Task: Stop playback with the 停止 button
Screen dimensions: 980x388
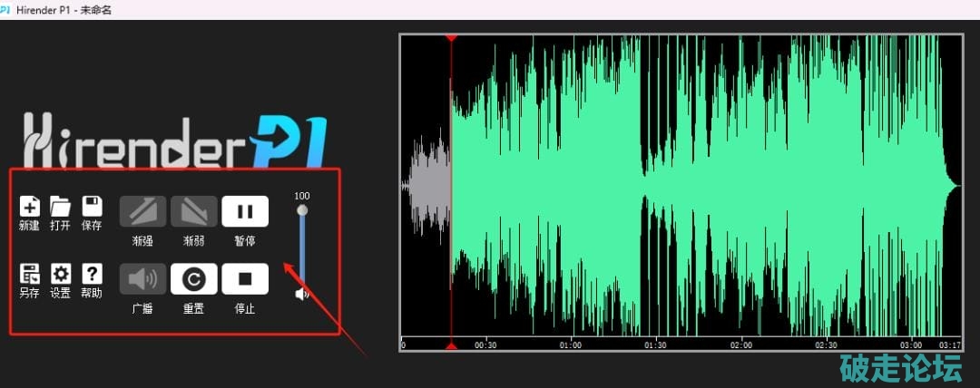Action: coord(245,279)
